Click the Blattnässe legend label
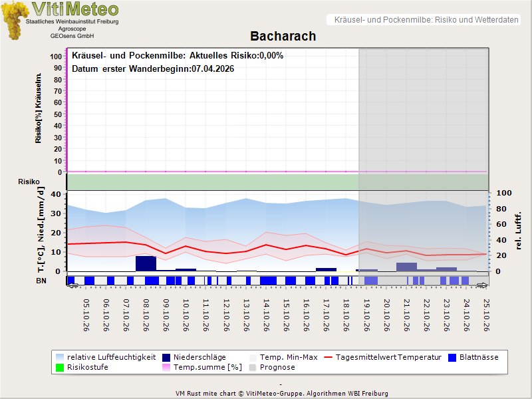 point(479,357)
